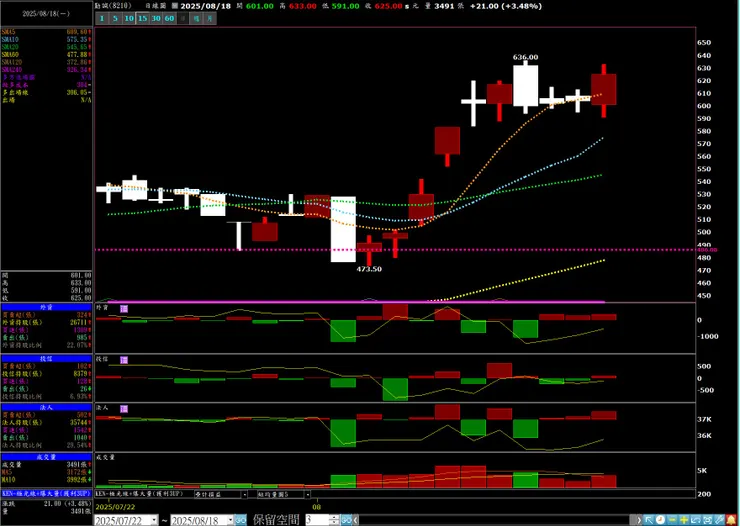Click the 保留空間 value input field

pyautogui.click(x=317, y=520)
